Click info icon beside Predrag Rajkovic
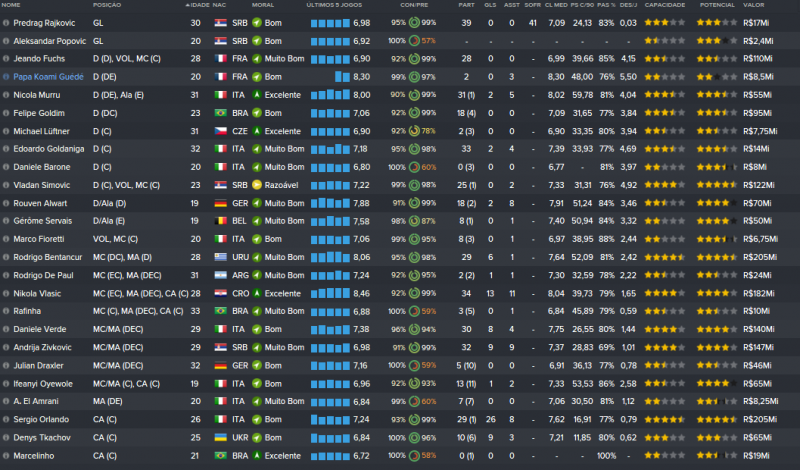The width and height of the screenshot is (800, 470). click(6, 22)
